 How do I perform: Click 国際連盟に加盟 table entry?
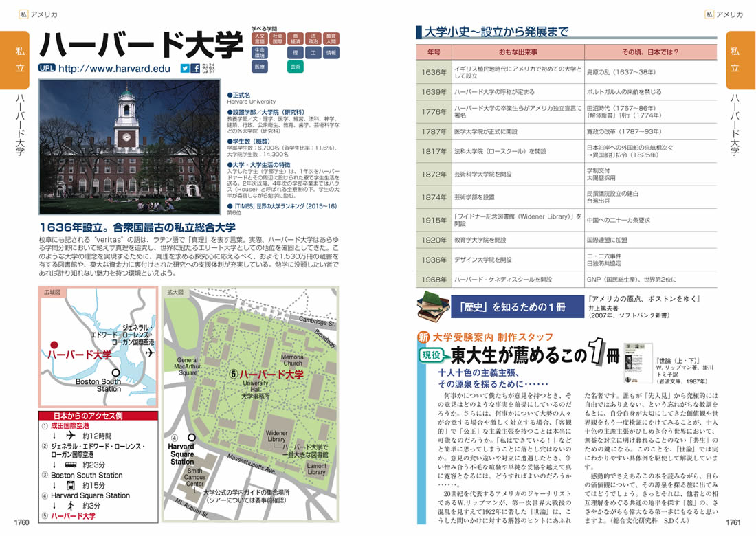[607, 240]
